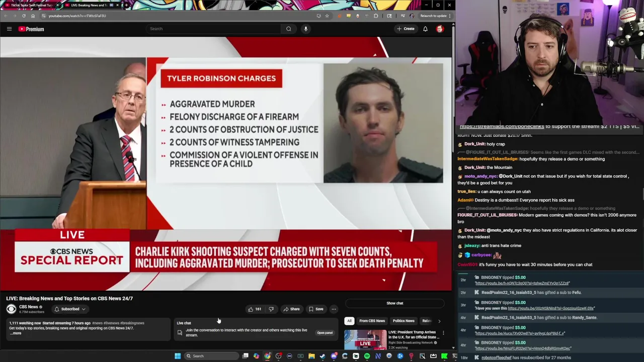Open Spotify from the taskbar
Screen dimensions: 644x362
click(367, 356)
